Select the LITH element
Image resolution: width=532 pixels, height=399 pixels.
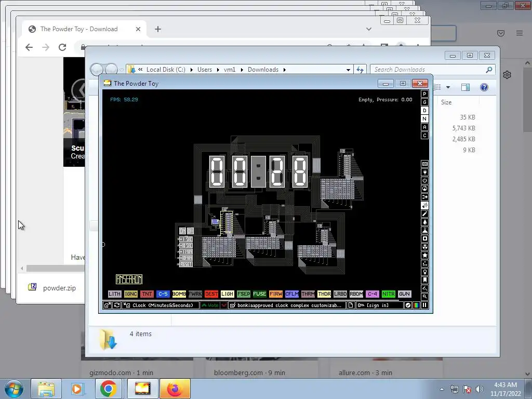tap(114, 294)
